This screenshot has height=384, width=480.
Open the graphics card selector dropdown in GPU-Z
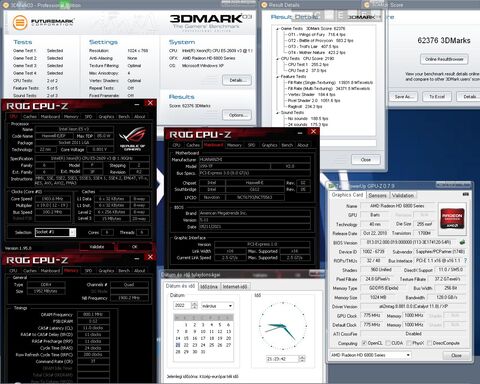pyautogui.click(x=408, y=355)
